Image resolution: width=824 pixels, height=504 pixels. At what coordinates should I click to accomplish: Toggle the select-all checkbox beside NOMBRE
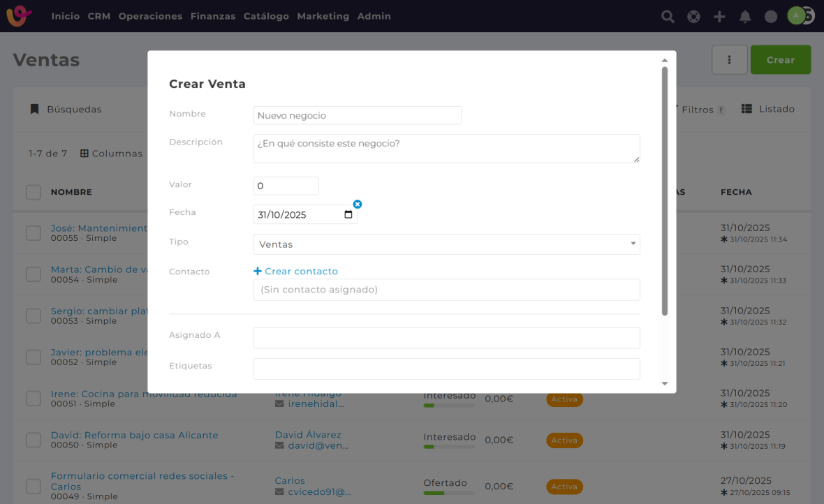click(x=34, y=192)
